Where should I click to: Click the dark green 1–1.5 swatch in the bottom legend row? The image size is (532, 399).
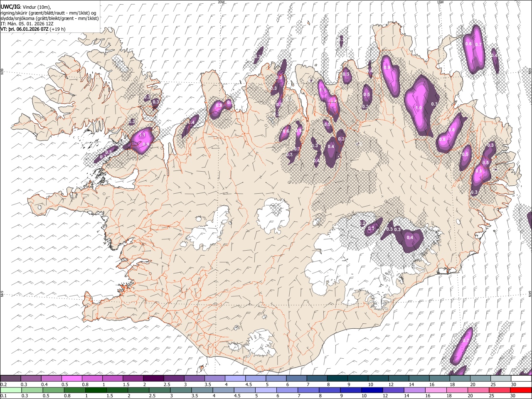[x=96, y=390]
